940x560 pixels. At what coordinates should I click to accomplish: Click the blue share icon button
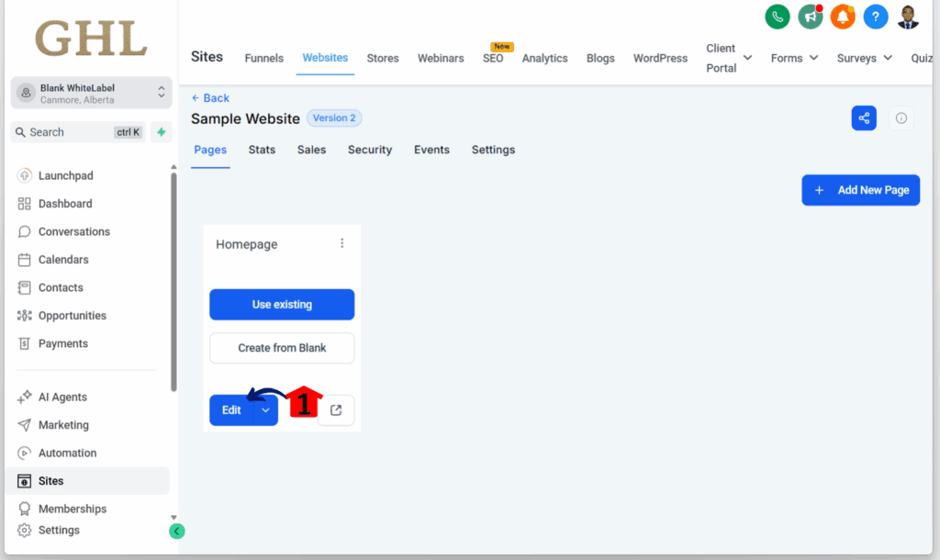(864, 118)
